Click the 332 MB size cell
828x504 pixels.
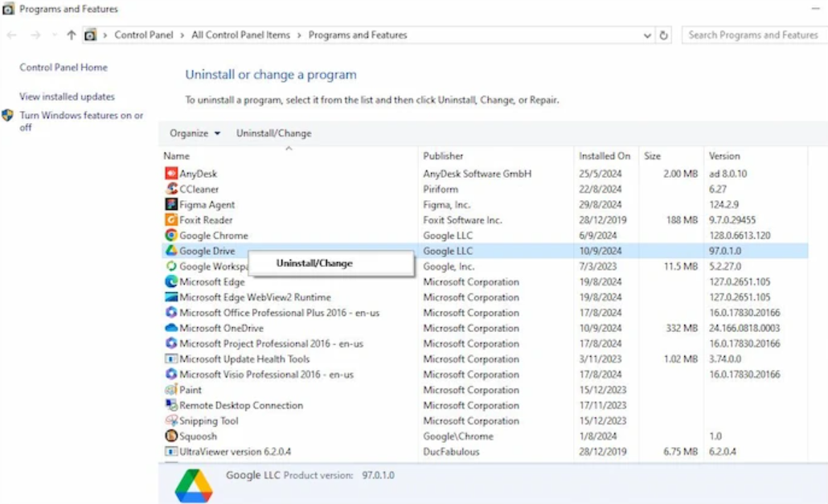[x=682, y=328]
